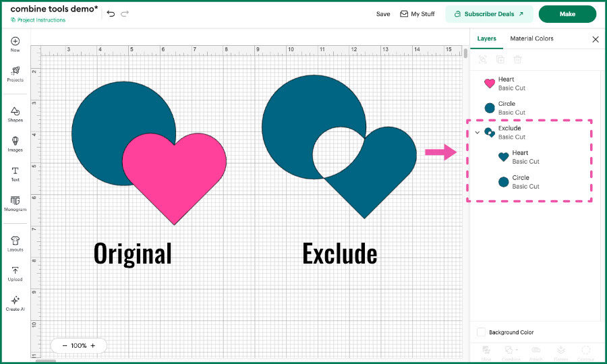The image size is (607, 364).
Task: Open the Images library
Action: 15,144
